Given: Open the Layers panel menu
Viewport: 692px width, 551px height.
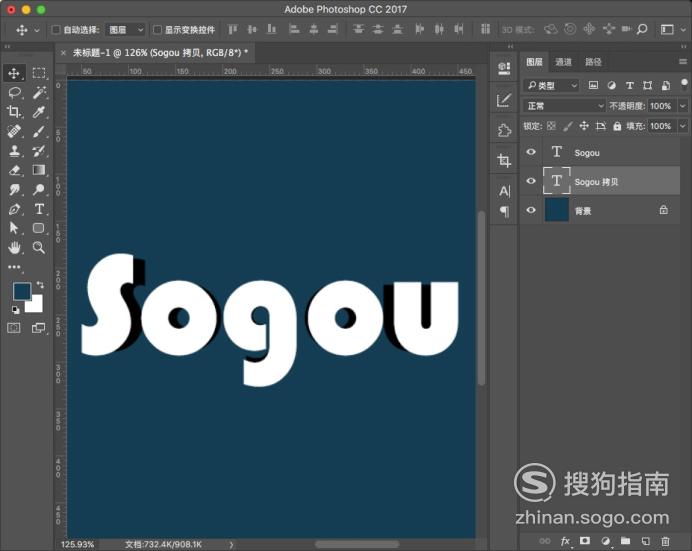Looking at the screenshot, I should [683, 62].
